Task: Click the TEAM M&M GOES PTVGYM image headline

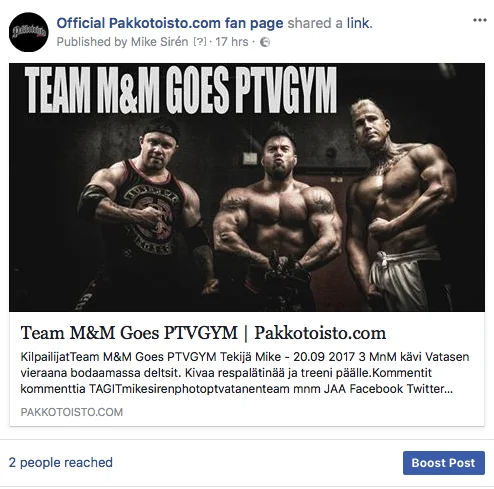Action: (181, 90)
